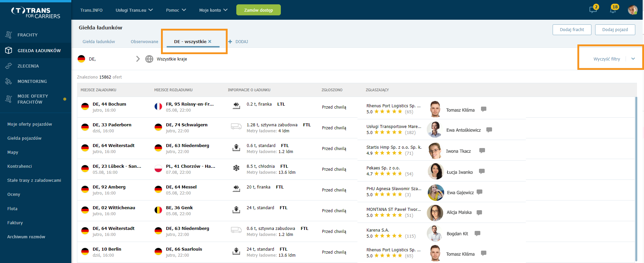The image size is (644, 263).
Task: Click the Belgian flag for Genk destination
Action: 158,210
